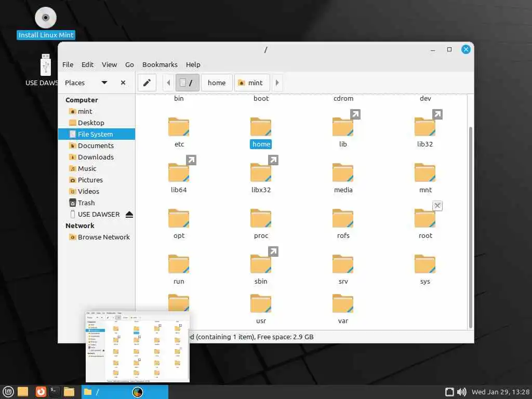The width and height of the screenshot is (532, 399).
Task: Open the Linux Mint start menu
Action: [8, 392]
